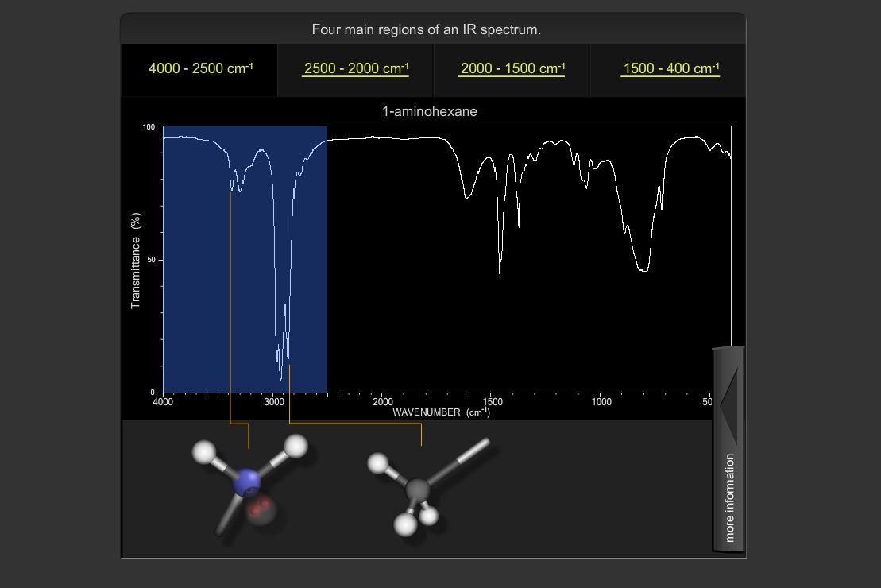Click the red atom in the amine model
The image size is (881, 588).
pos(261,511)
